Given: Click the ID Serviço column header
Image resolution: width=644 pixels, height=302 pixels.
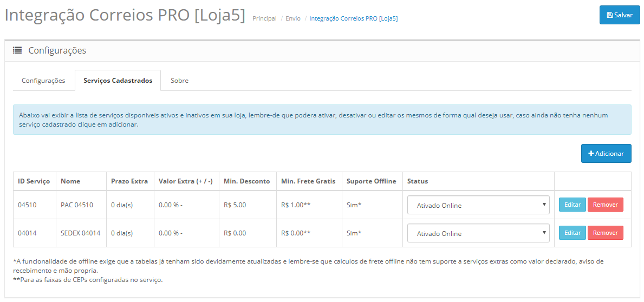Looking at the screenshot, I should (x=34, y=181).
